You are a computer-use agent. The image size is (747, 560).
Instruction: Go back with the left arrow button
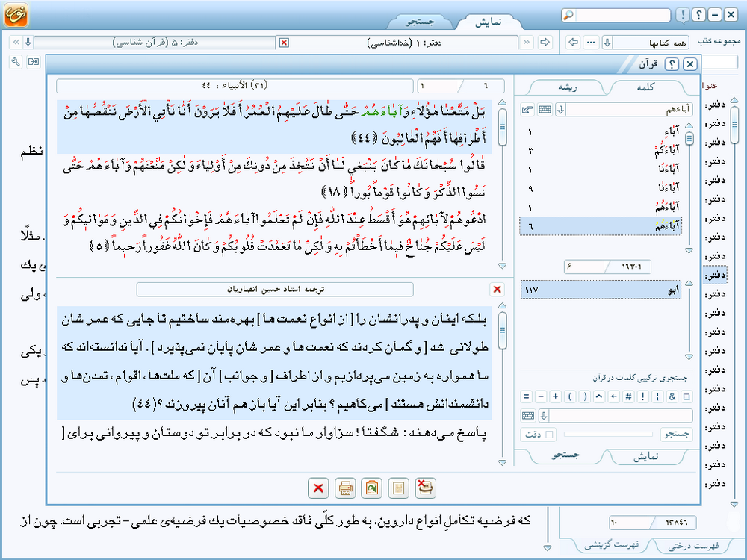coord(573,42)
